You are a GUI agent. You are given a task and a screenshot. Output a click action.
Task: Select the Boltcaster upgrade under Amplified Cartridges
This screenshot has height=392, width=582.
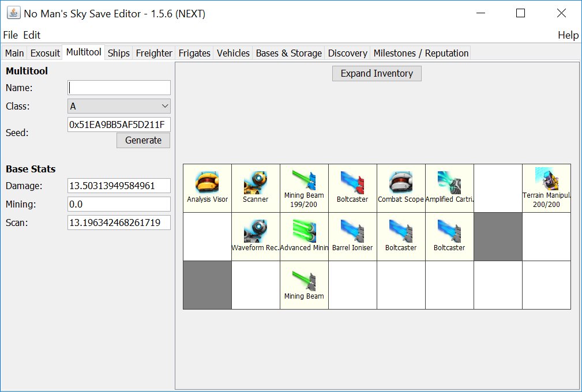449,236
